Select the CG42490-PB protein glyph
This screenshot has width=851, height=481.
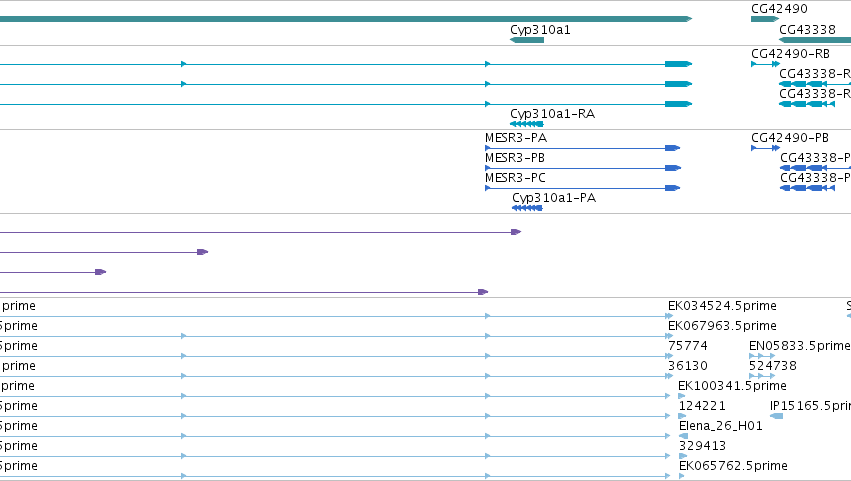(765, 148)
